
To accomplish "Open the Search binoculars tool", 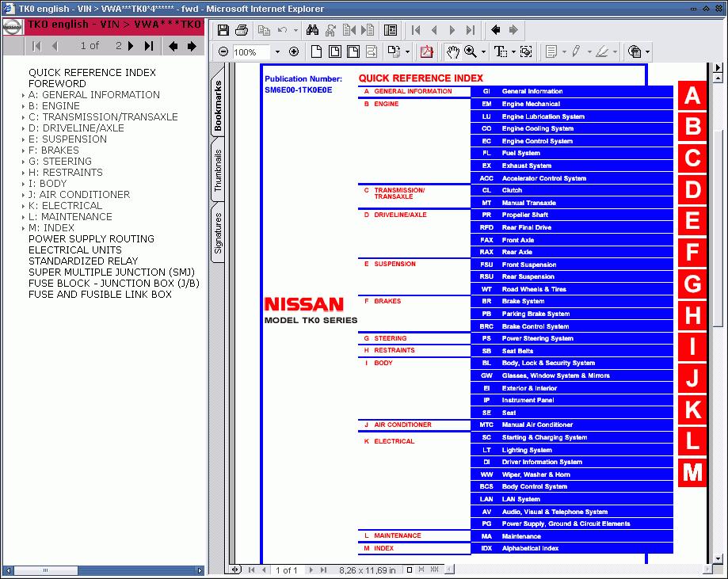I will (x=312, y=30).
